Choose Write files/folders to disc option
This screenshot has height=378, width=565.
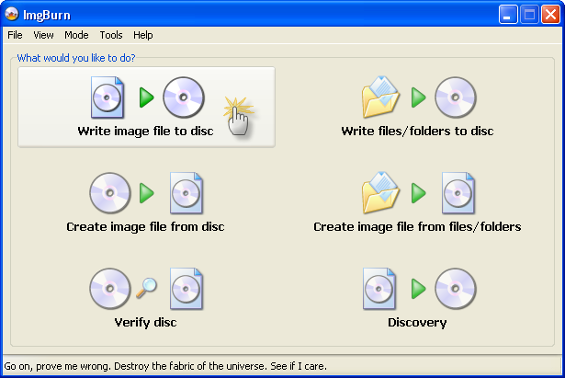tap(417, 107)
